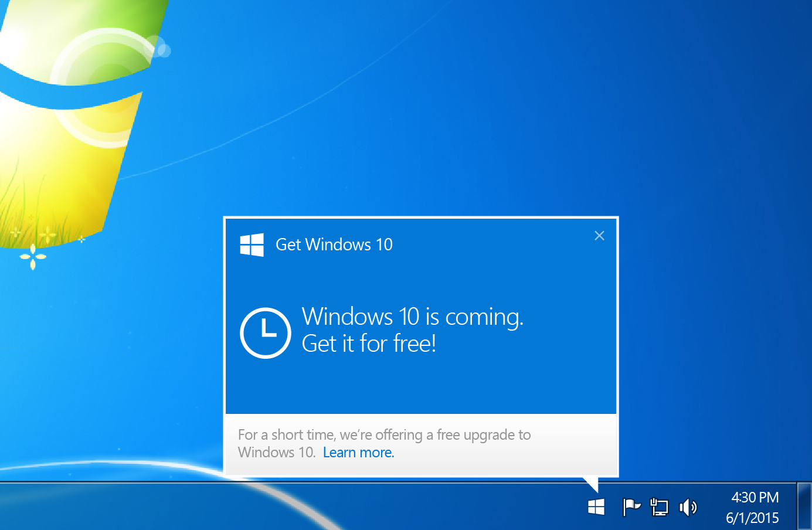This screenshot has width=812, height=530.
Task: Open the taskbar clock showing 4:30 PM
Action: [755, 497]
